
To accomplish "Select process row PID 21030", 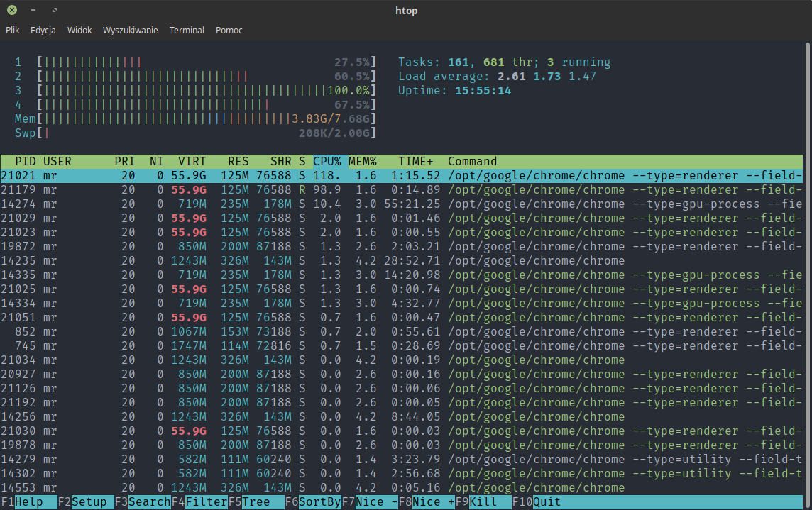I will [x=402, y=431].
